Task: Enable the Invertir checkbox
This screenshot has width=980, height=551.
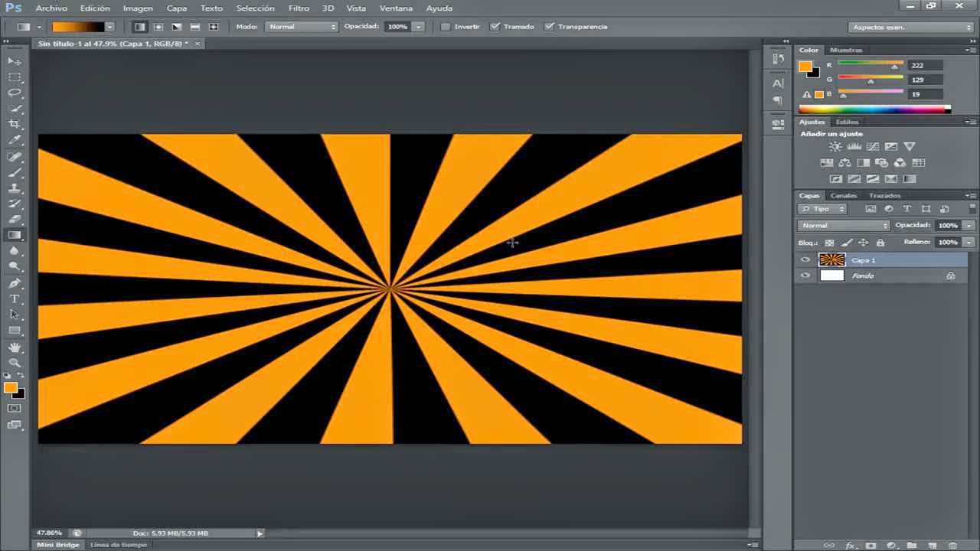Action: pyautogui.click(x=446, y=27)
